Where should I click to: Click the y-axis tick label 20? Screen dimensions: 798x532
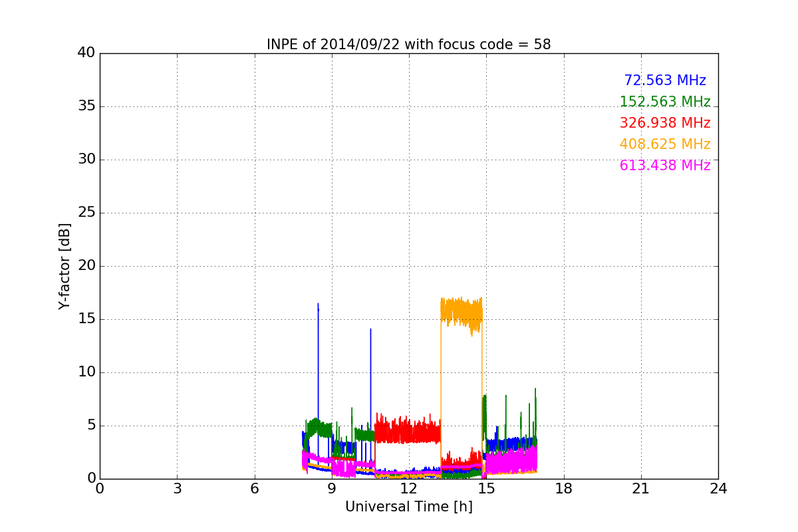click(86, 266)
